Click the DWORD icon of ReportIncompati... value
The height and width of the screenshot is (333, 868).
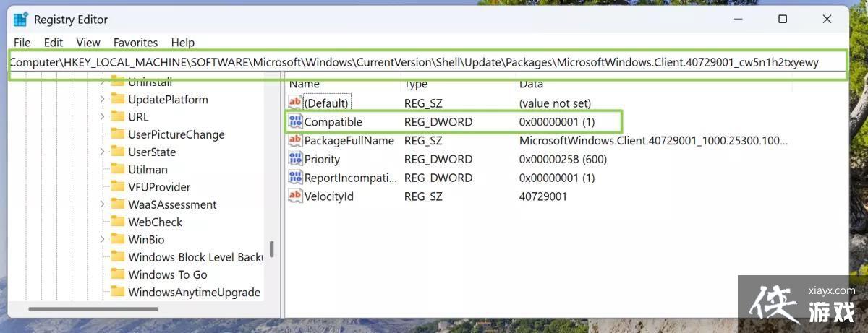(295, 178)
